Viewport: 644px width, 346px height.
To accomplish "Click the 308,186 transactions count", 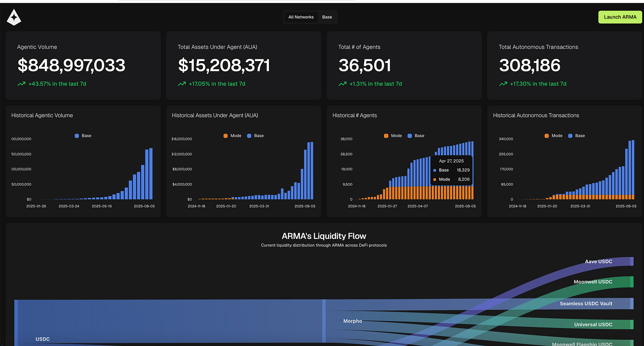I will pyautogui.click(x=529, y=65).
